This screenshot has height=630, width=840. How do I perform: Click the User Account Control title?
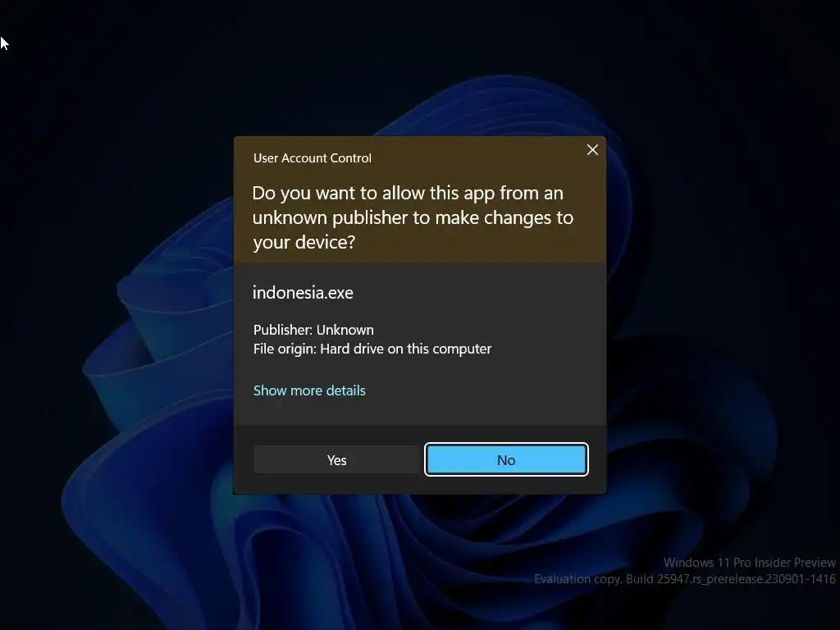tap(313, 158)
